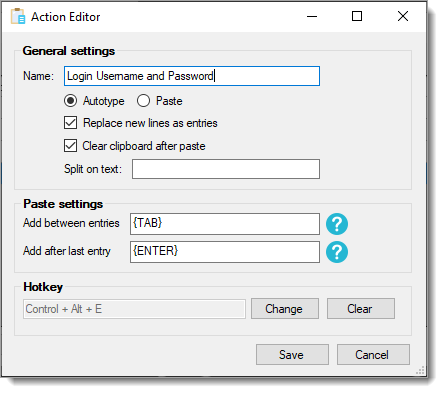Screen dimensions: 443x393
Task: Focus the Split on text field
Action: pyautogui.click(x=226, y=169)
